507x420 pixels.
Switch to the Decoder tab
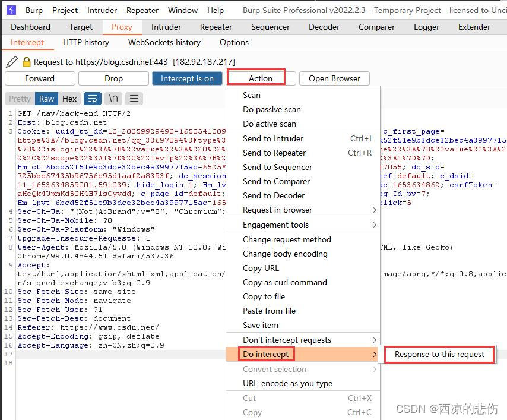pyautogui.click(x=324, y=27)
